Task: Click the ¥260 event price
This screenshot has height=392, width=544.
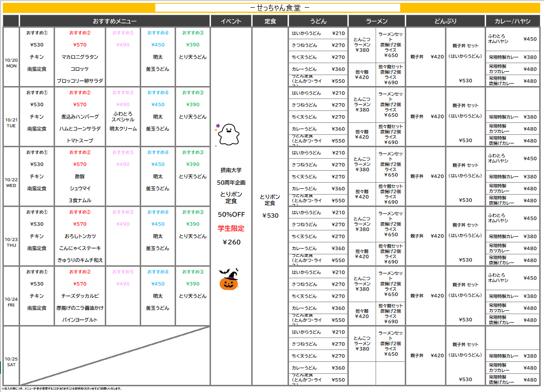Action: pos(231,242)
